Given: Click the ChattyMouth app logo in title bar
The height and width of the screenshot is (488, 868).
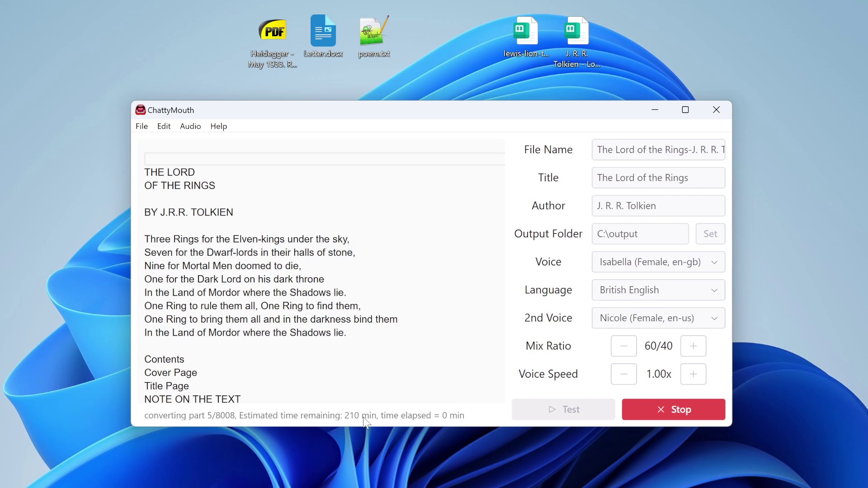Looking at the screenshot, I should pyautogui.click(x=141, y=110).
